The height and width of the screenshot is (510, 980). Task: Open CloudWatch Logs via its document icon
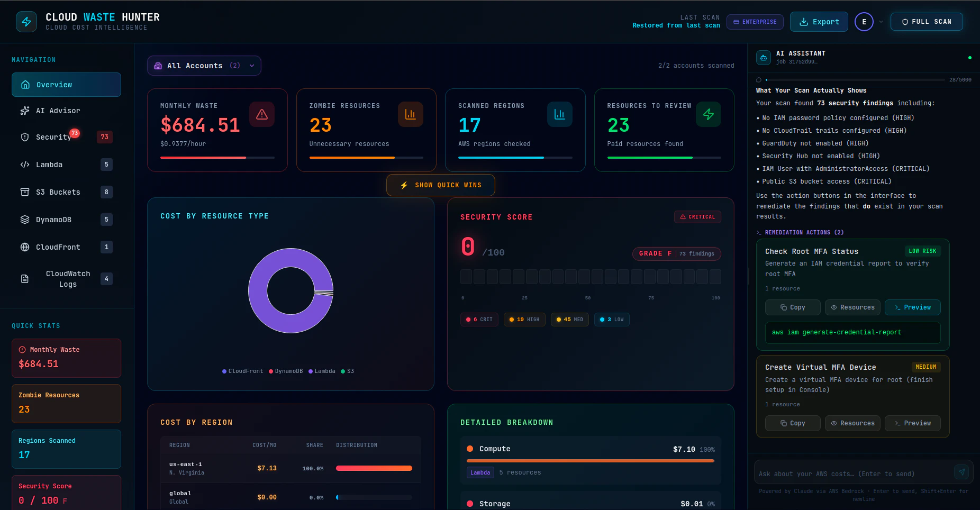coord(25,279)
